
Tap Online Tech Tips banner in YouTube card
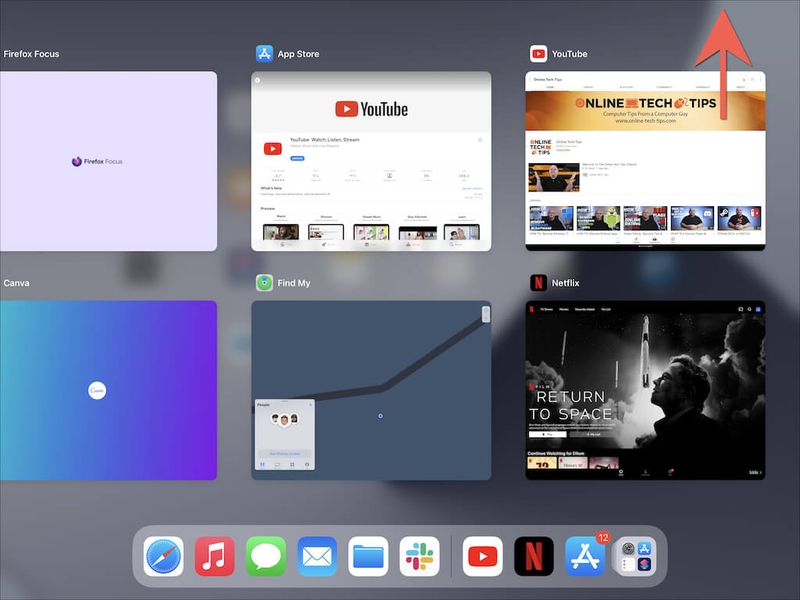point(645,111)
